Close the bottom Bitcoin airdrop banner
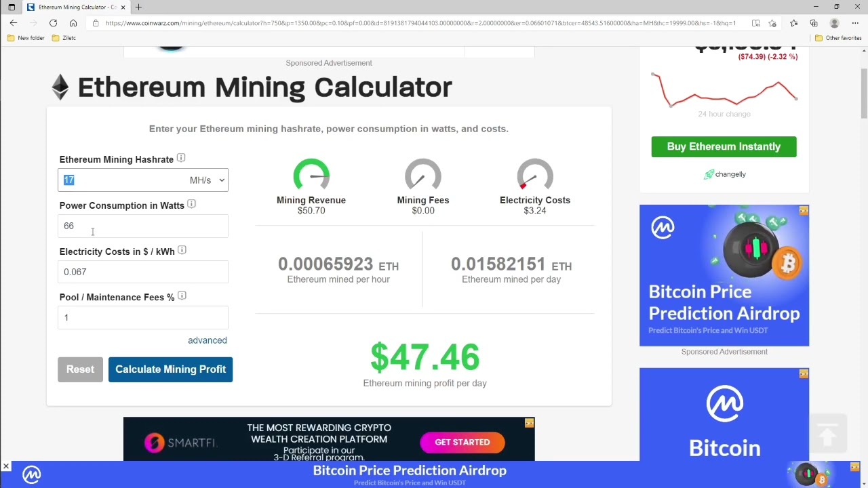Viewport: 868px width, 488px height. (x=6, y=466)
